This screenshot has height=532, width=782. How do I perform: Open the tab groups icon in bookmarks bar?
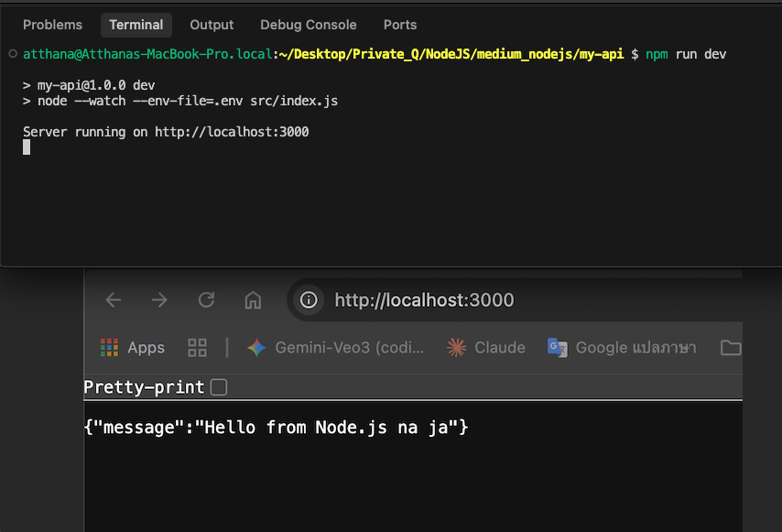click(198, 348)
